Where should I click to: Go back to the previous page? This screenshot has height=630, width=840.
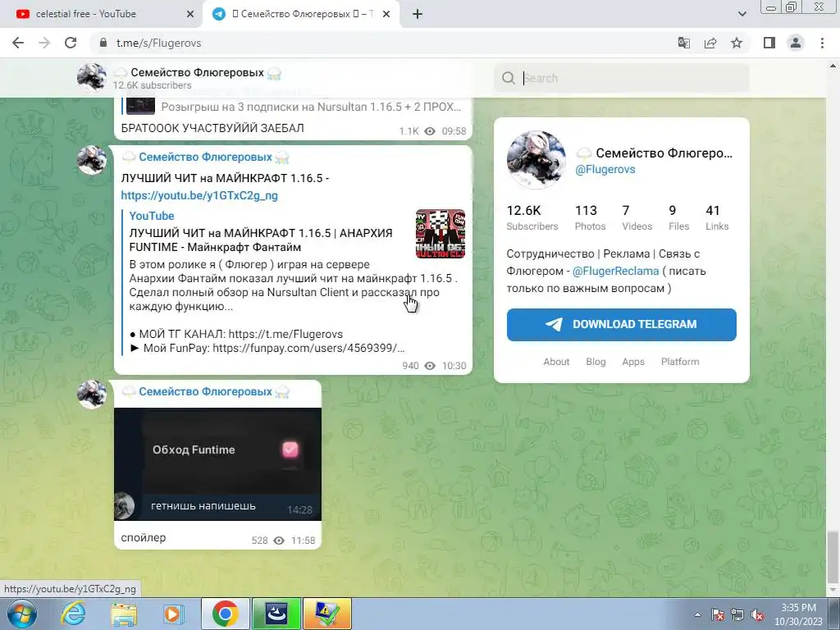18,43
